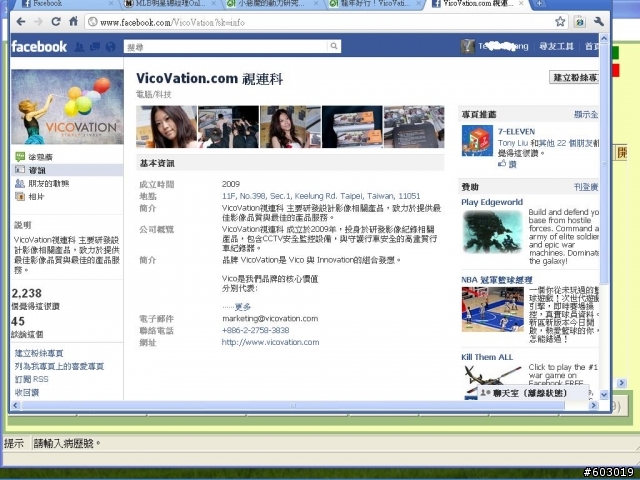Click the vertical scrollbar up arrow
Image resolution: width=640 pixels, height=480 pixels.
coord(604,38)
